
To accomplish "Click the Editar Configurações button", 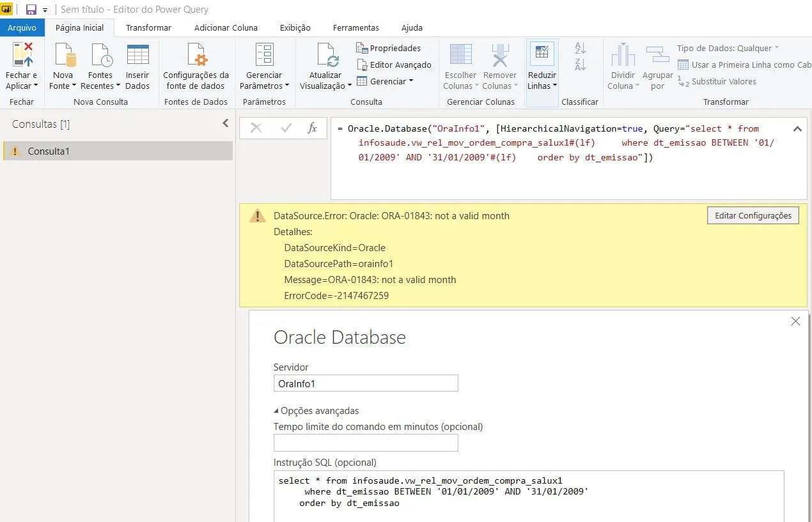I will [x=753, y=215].
